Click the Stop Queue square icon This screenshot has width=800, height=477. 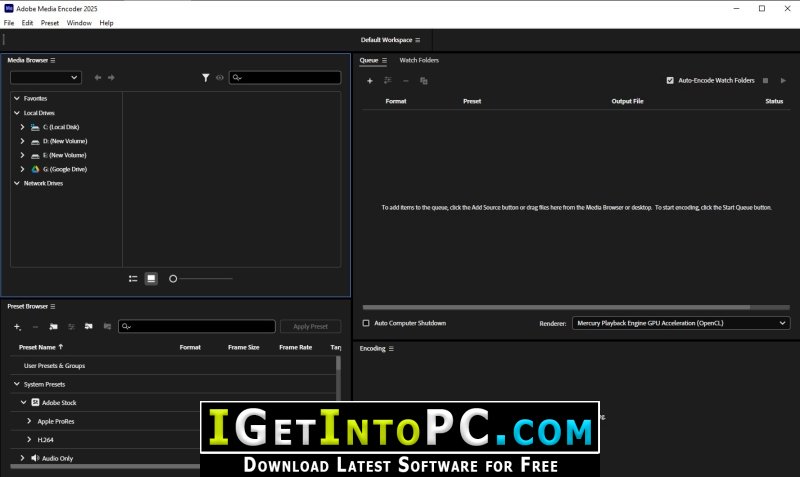point(766,80)
